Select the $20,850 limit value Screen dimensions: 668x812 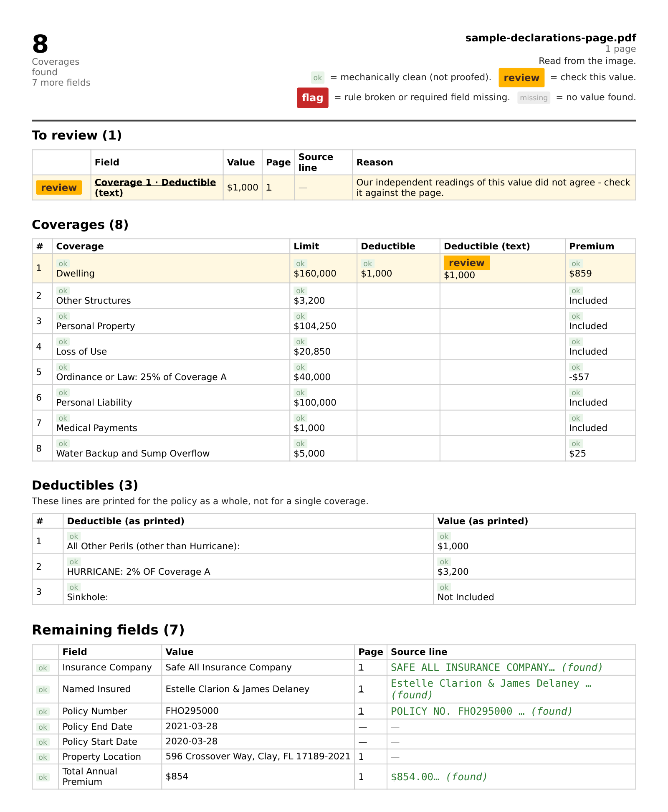click(x=312, y=352)
